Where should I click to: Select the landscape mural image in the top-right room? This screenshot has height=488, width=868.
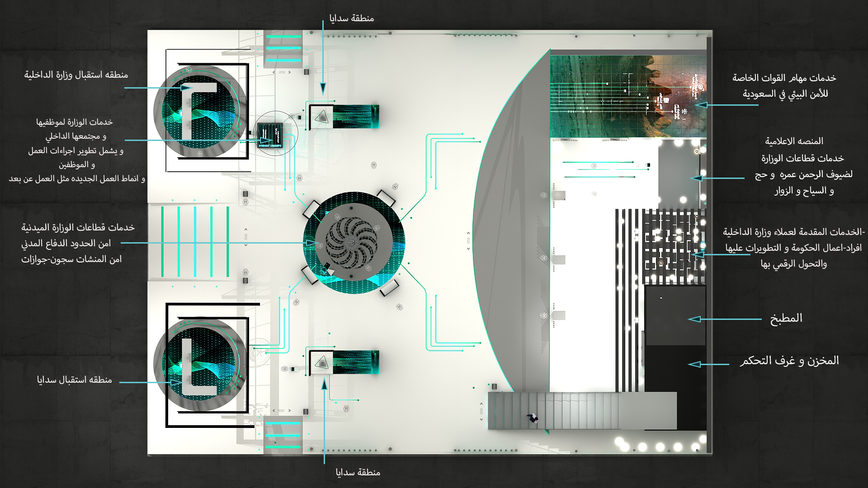(x=627, y=97)
